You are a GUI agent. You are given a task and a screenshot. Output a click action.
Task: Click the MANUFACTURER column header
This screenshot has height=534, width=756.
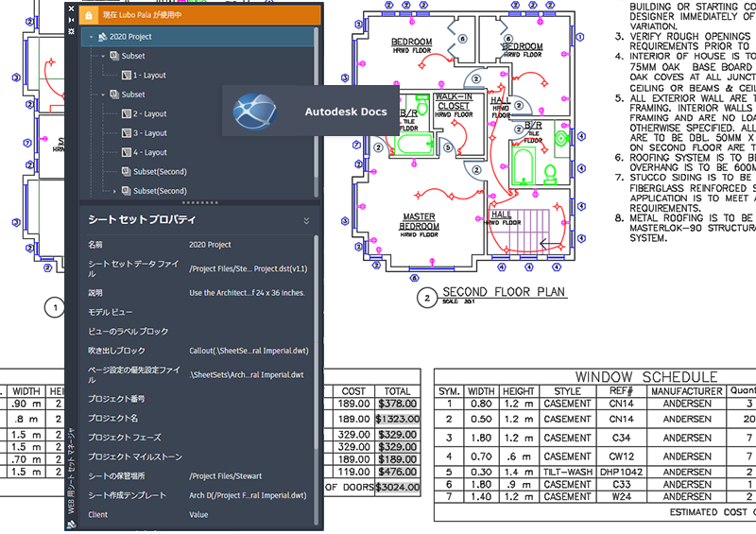(x=687, y=391)
